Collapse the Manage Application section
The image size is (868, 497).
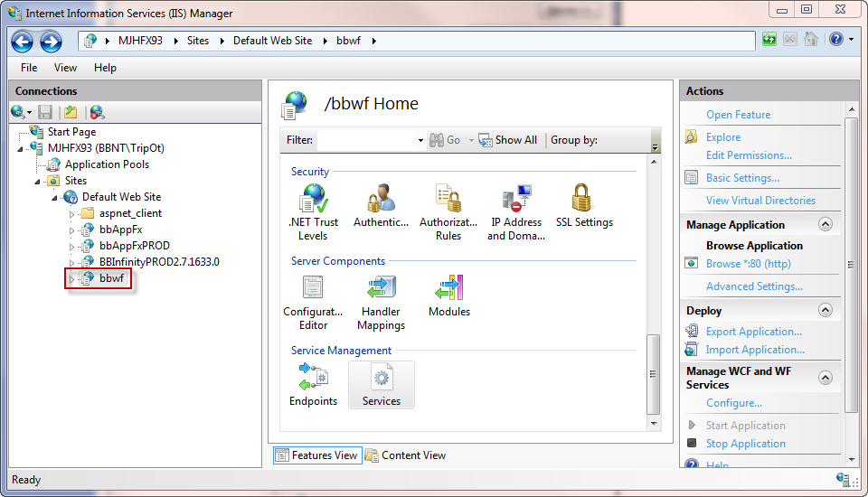pyautogui.click(x=825, y=225)
